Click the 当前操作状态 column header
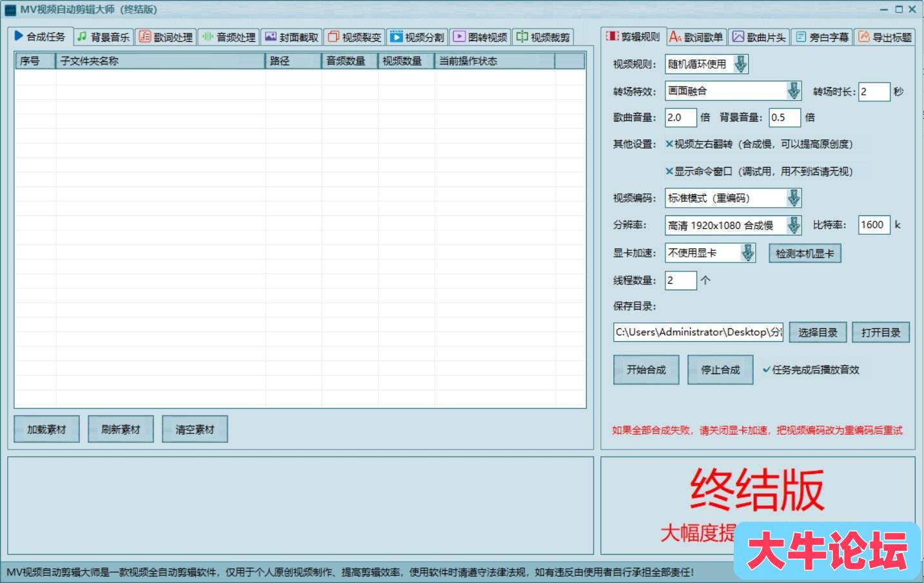This screenshot has width=924, height=583. [x=495, y=61]
